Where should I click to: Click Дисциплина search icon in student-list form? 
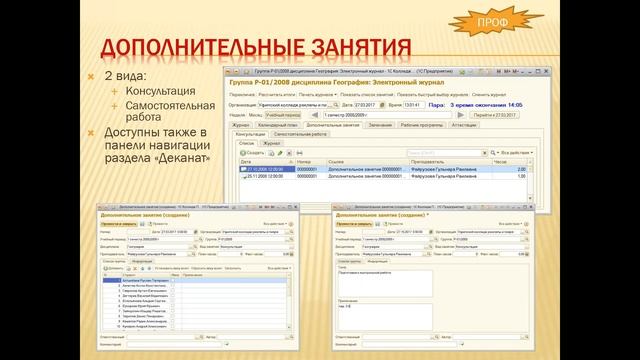click(x=195, y=247)
